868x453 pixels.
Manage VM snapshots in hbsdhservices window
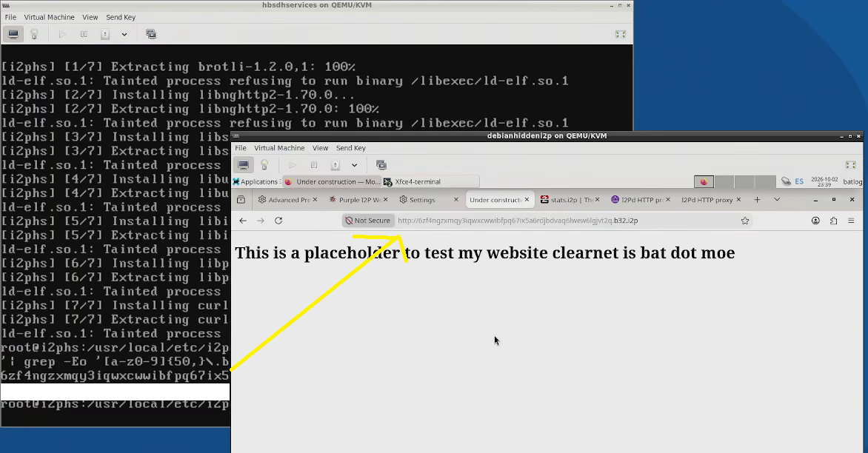point(151,34)
